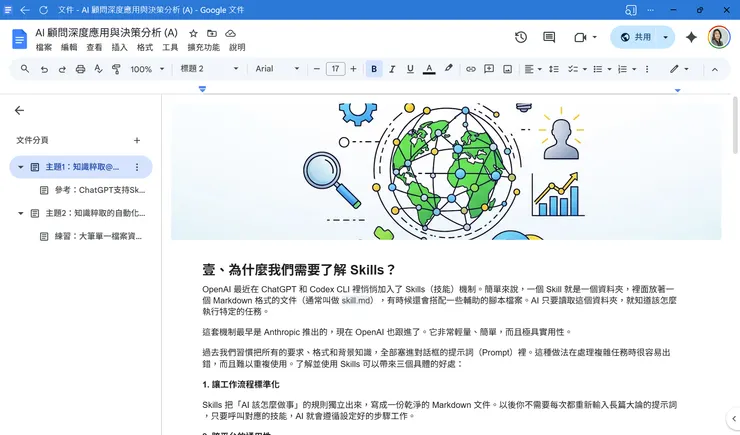
Task: Click the 共用 share button
Action: point(635,37)
